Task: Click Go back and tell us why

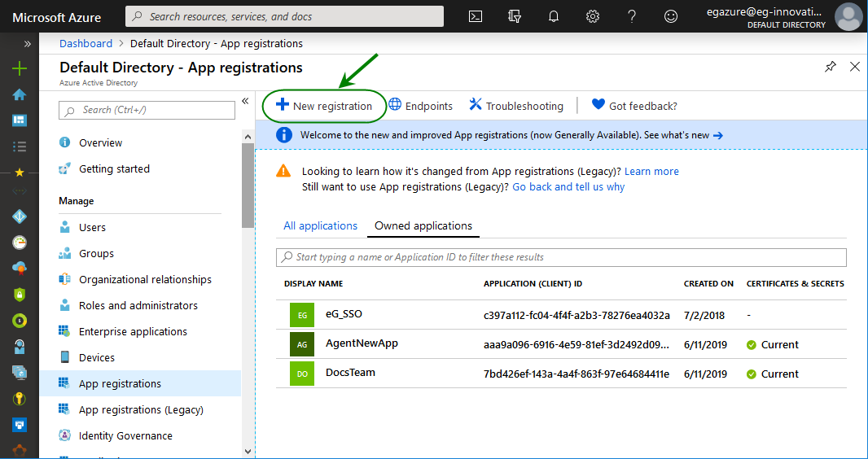Action: click(568, 187)
